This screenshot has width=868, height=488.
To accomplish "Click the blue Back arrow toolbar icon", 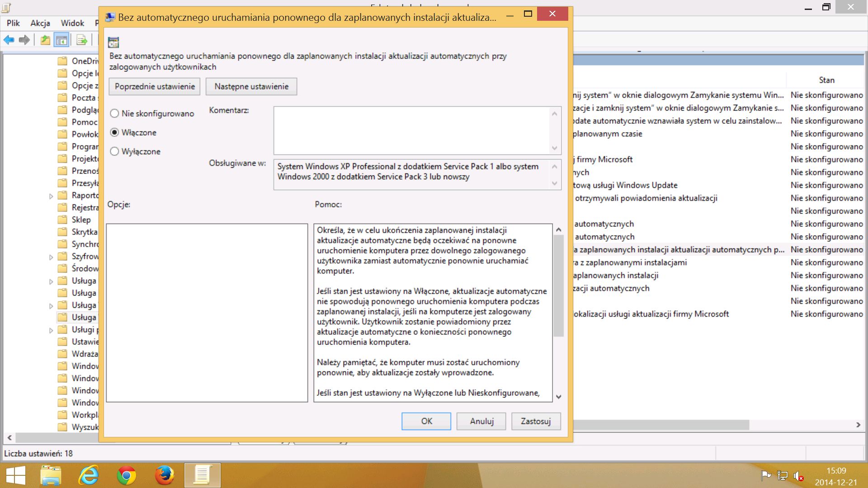I will pyautogui.click(x=9, y=40).
